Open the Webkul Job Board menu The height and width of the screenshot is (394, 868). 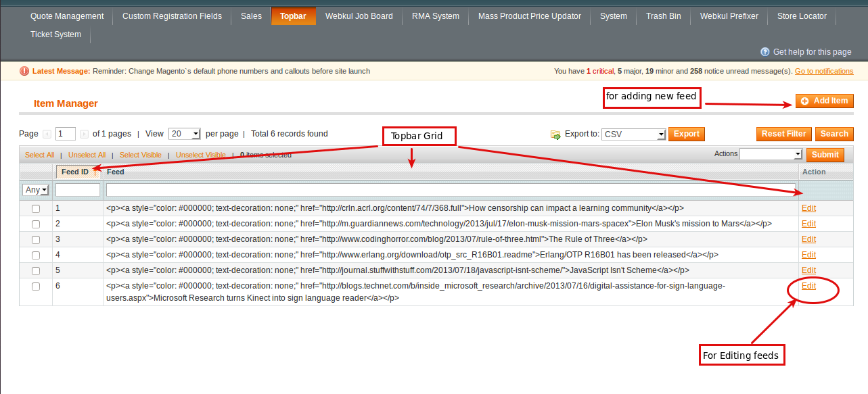point(359,16)
